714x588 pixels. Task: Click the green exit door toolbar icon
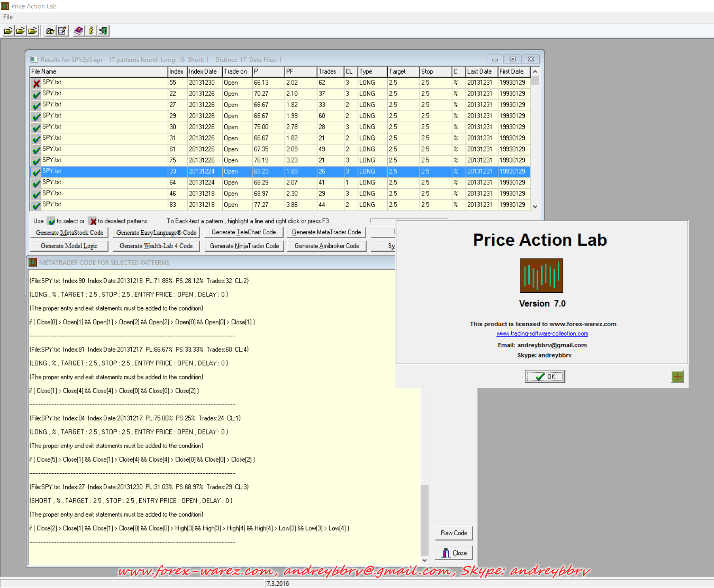pyautogui.click(x=103, y=31)
